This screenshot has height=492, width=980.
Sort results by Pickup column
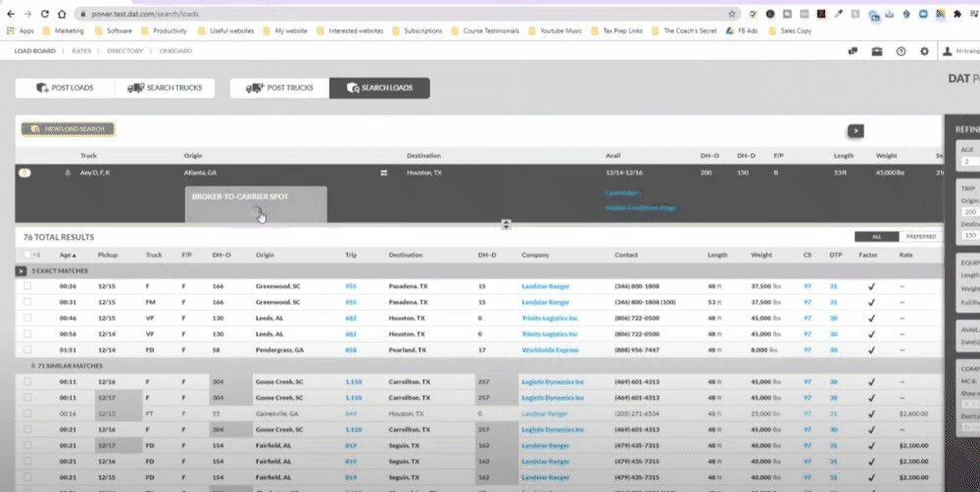coord(108,255)
